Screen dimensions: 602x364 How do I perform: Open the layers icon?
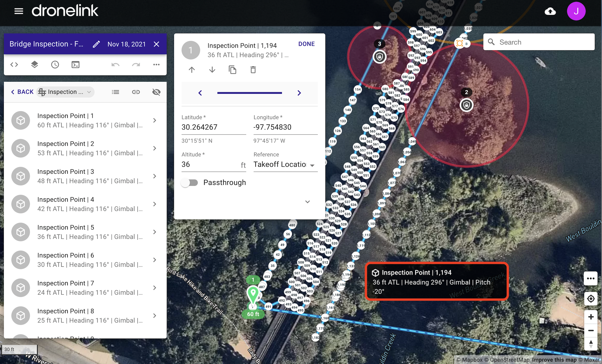coord(34,65)
